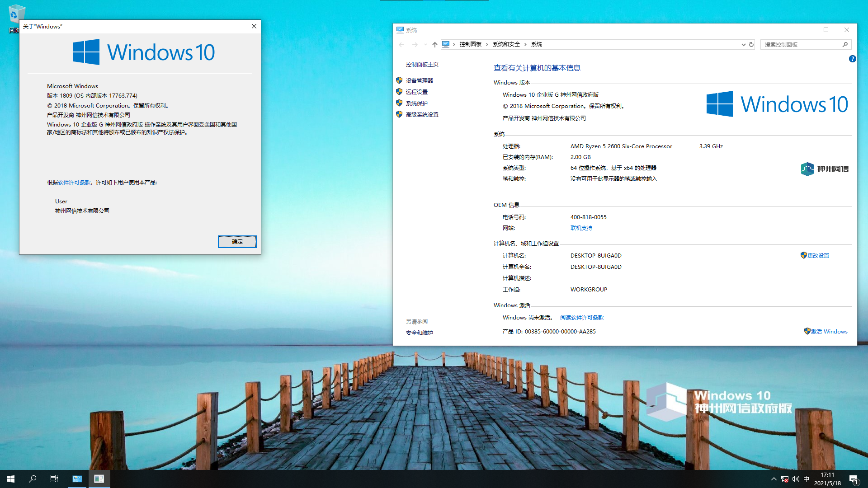Open Device Manager link in System sidebar
Screen dimensions: 868x488
tap(419, 80)
